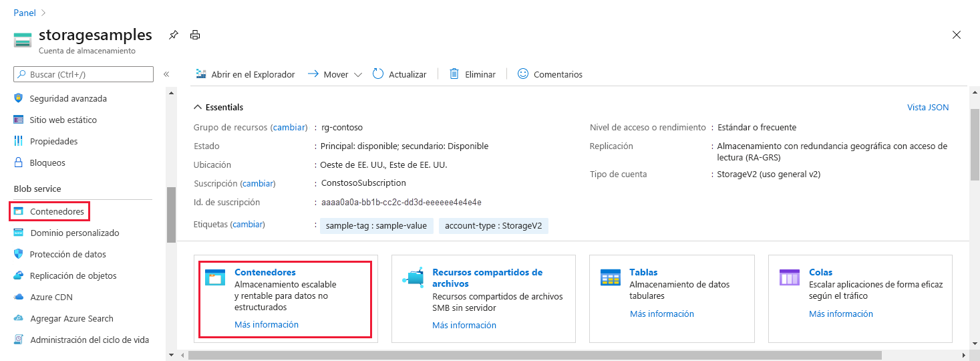Click the sidebar vertical scrollbar thumb
The width and height of the screenshot is (980, 361).
coord(171,215)
